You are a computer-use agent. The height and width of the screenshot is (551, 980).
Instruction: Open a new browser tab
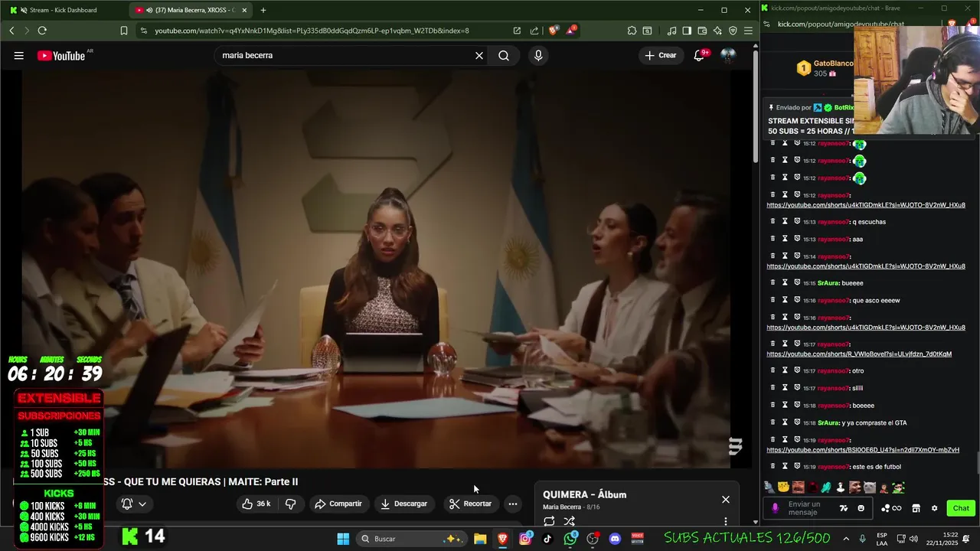coord(263,10)
